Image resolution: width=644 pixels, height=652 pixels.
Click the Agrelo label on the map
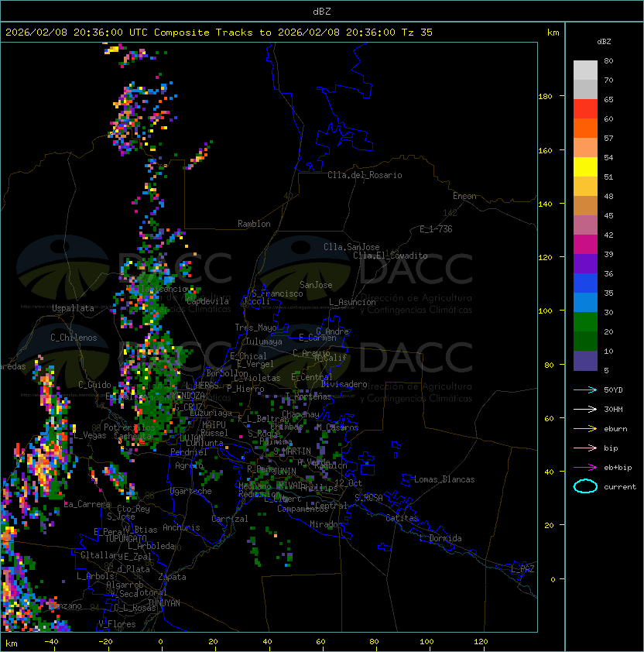click(189, 465)
